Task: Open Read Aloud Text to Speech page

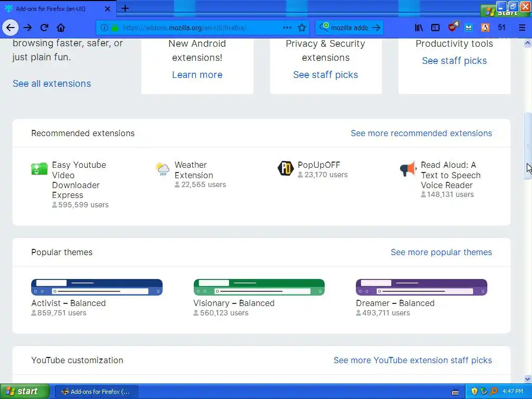Action: pyautogui.click(x=450, y=175)
